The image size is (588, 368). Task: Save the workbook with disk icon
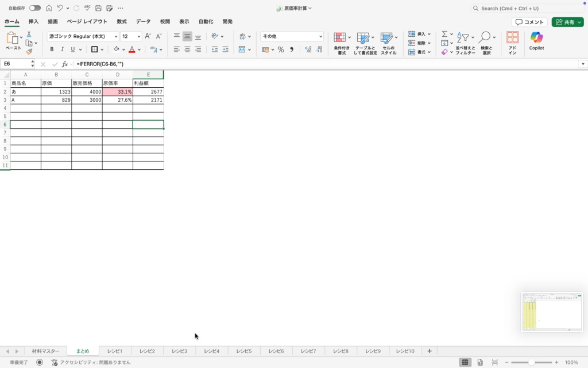98,8
